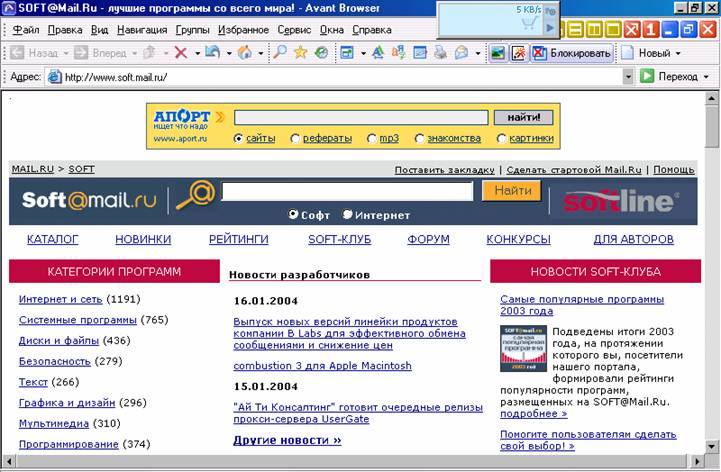Tile windows vertically with yellow icon

click(x=595, y=30)
